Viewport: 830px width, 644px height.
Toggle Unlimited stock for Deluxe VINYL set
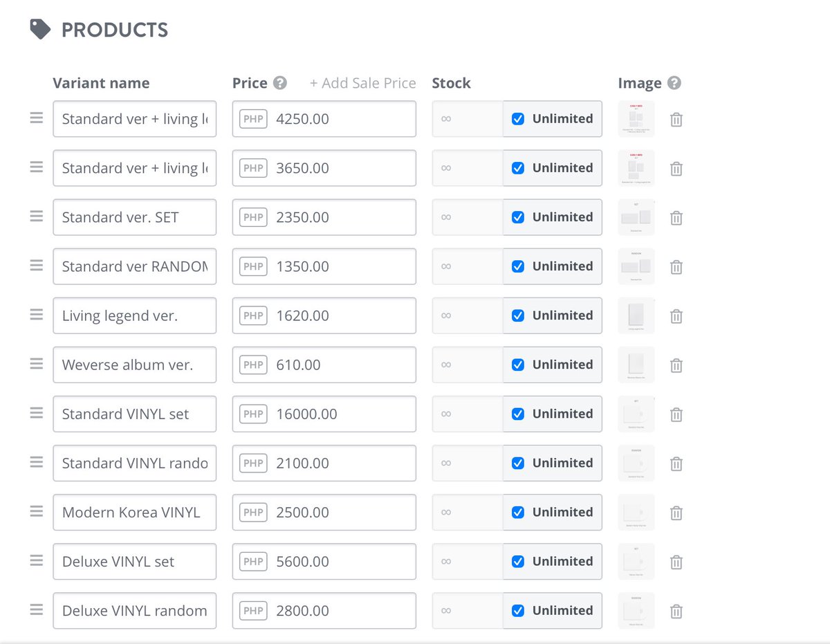tap(518, 562)
